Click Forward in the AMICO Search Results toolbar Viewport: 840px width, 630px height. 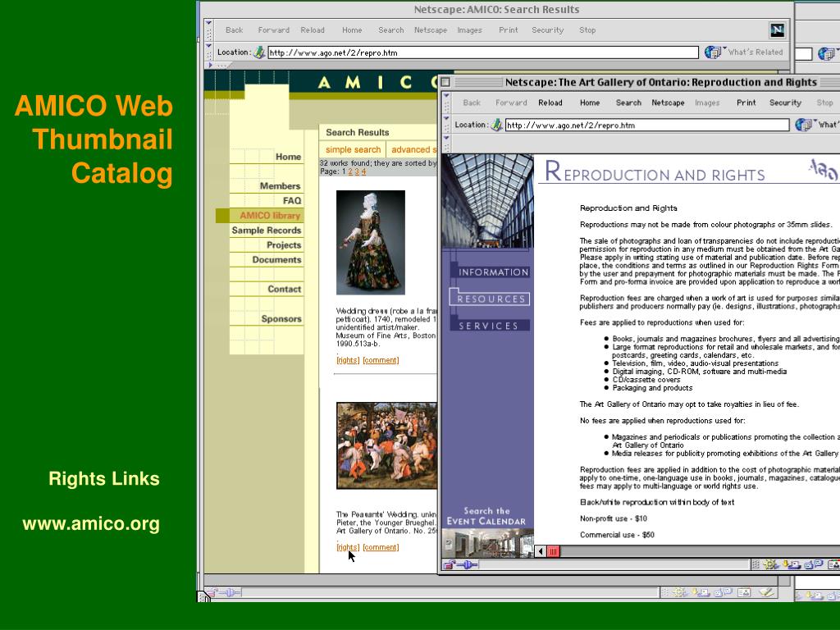click(x=274, y=30)
